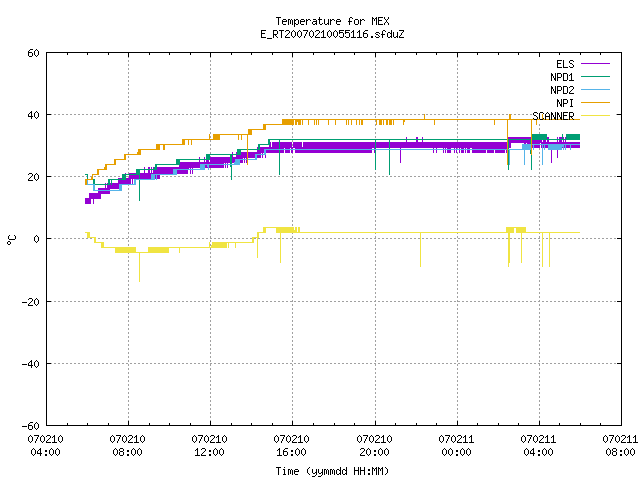Viewport: 640px width, 480px height.
Task: Click the yellow SCANNER legend line sample
Action: pos(595,116)
